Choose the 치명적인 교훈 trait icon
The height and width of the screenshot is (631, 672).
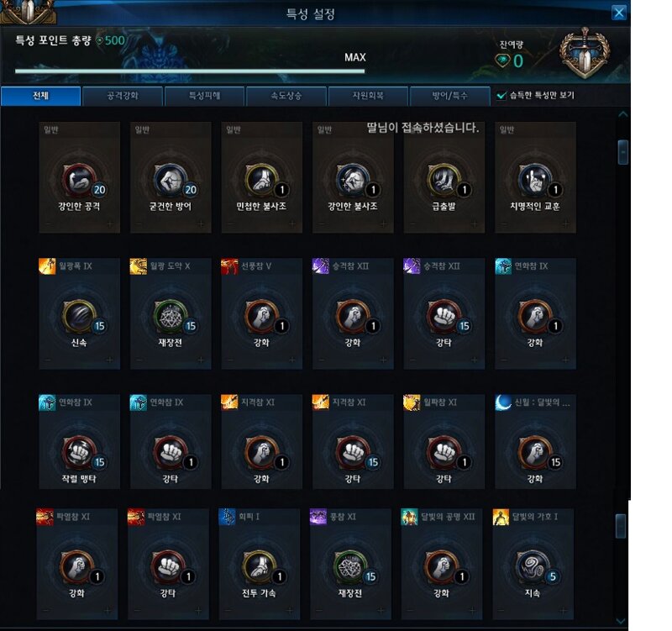point(535,180)
